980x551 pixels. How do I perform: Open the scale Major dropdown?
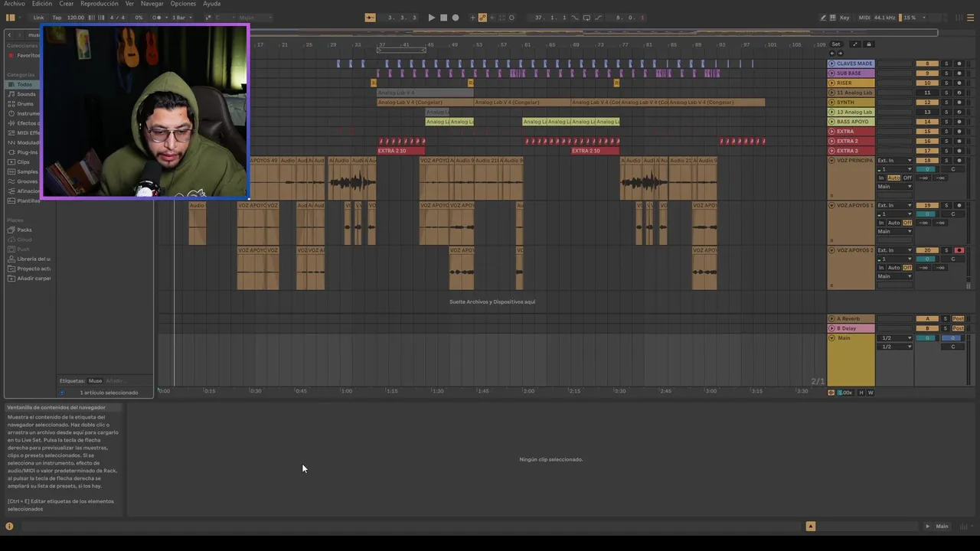(x=256, y=18)
